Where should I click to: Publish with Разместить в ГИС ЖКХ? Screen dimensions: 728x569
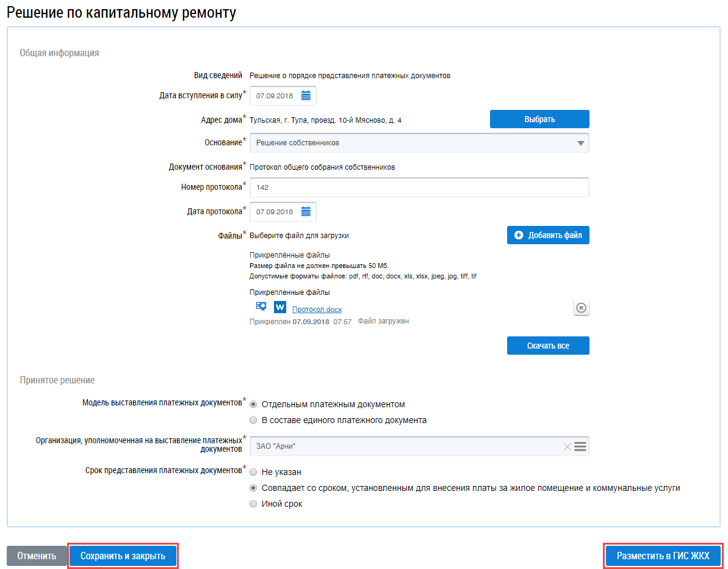663,556
